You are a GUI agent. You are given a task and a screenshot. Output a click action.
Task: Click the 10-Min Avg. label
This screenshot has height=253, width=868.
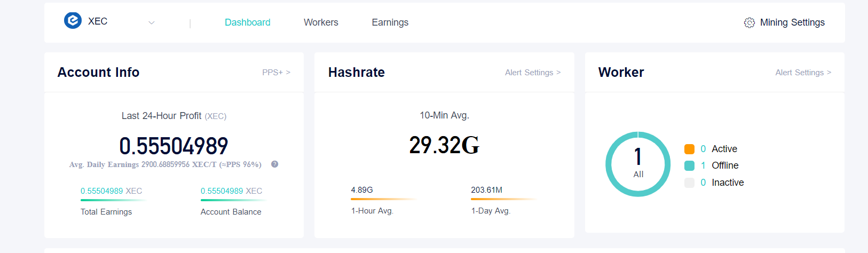point(444,115)
